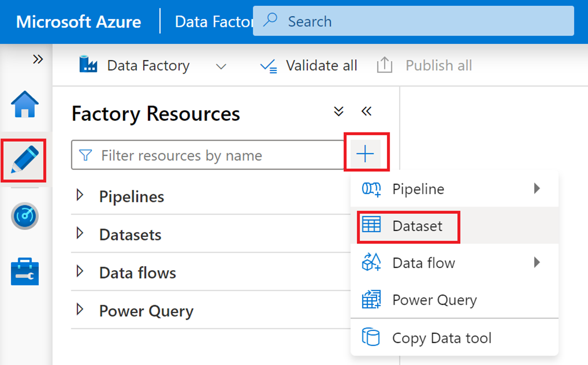The image size is (588, 365).
Task: Click the Power Query menu icon
Action: 371,300
